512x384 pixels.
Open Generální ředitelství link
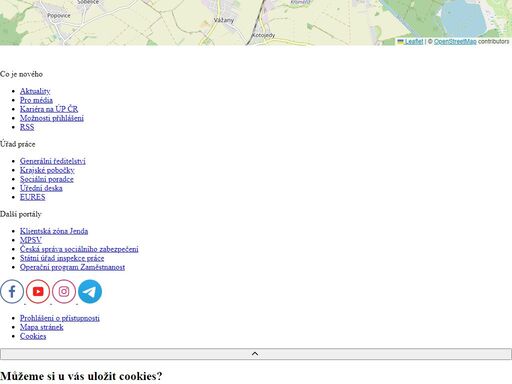[53, 161]
